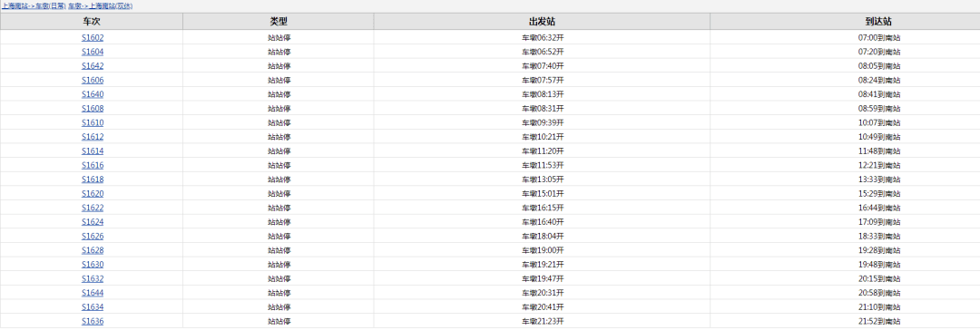Open train S1602 details
The height and width of the screenshot is (330, 980).
coord(93,37)
